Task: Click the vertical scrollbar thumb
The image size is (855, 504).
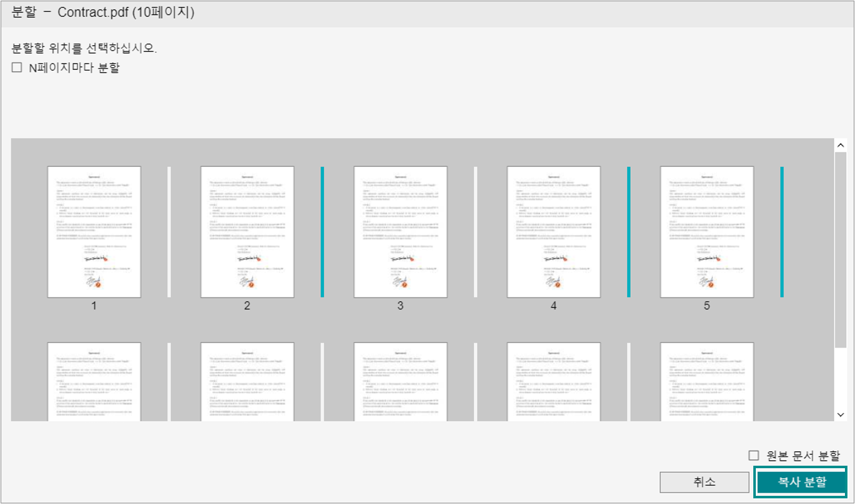Action: pyautogui.click(x=841, y=248)
